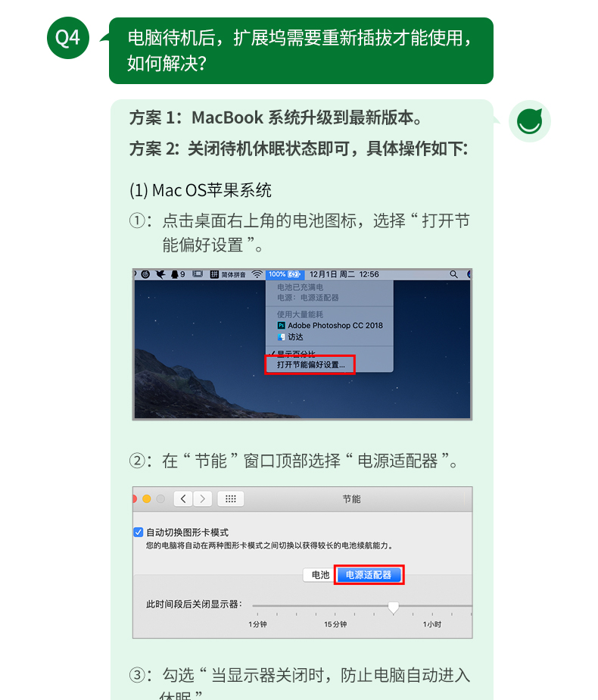Click the Q4 question badge
Image resolution: width=598 pixels, height=700 pixels.
coord(68,38)
